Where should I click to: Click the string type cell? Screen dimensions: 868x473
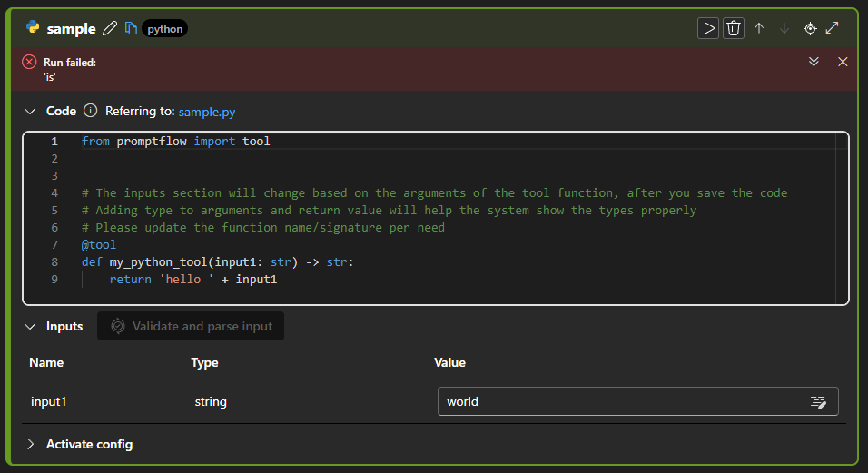tap(211, 401)
